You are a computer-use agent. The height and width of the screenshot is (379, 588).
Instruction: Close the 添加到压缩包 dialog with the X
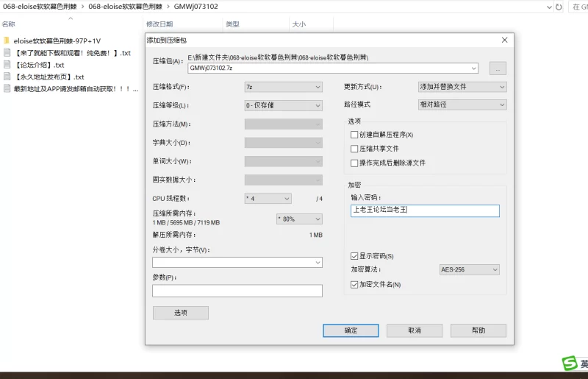(x=504, y=40)
